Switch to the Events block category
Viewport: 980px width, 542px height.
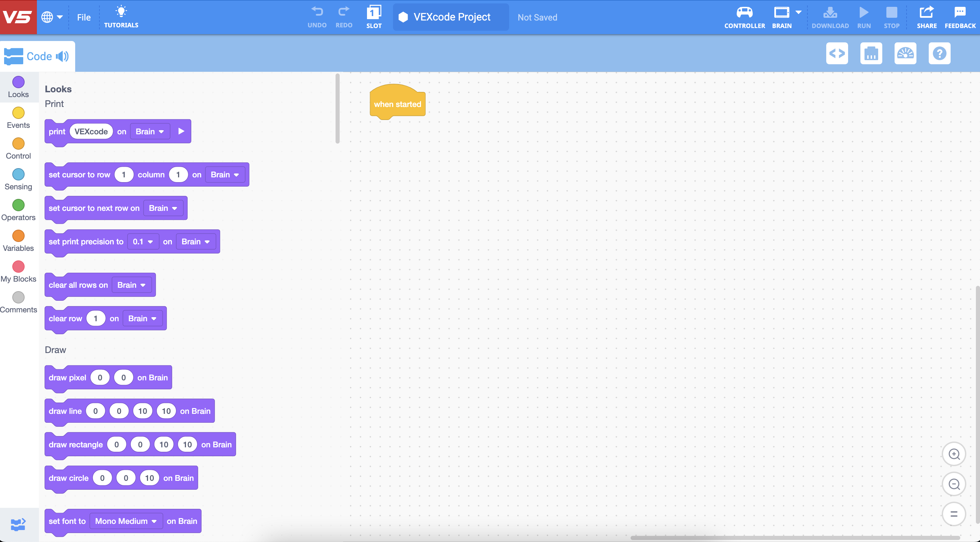(18, 117)
